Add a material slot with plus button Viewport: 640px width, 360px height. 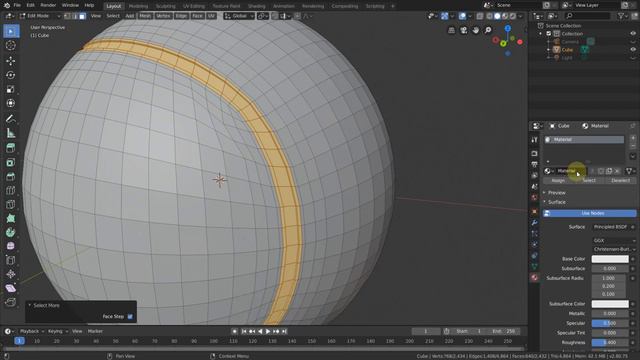point(633,138)
